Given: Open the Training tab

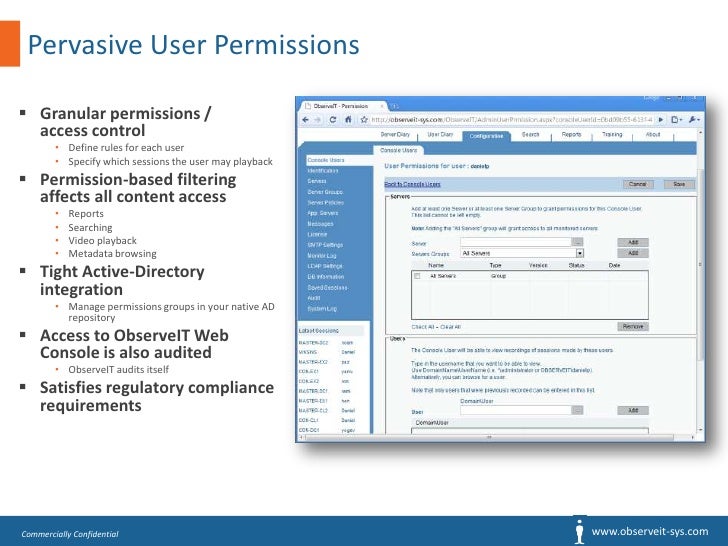Looking at the screenshot, I should (612, 135).
